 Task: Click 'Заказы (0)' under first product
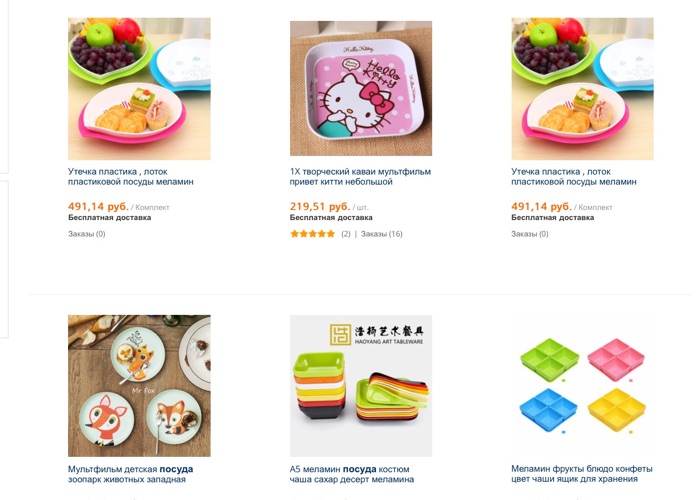[x=87, y=234]
